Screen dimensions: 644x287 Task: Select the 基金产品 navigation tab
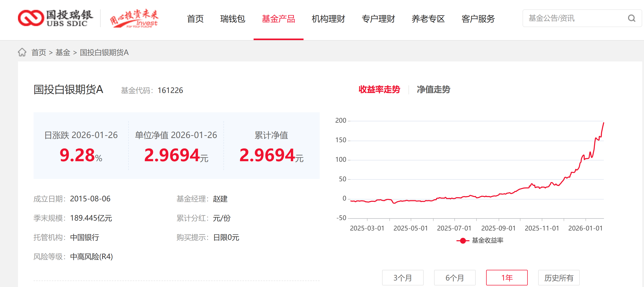(278, 19)
